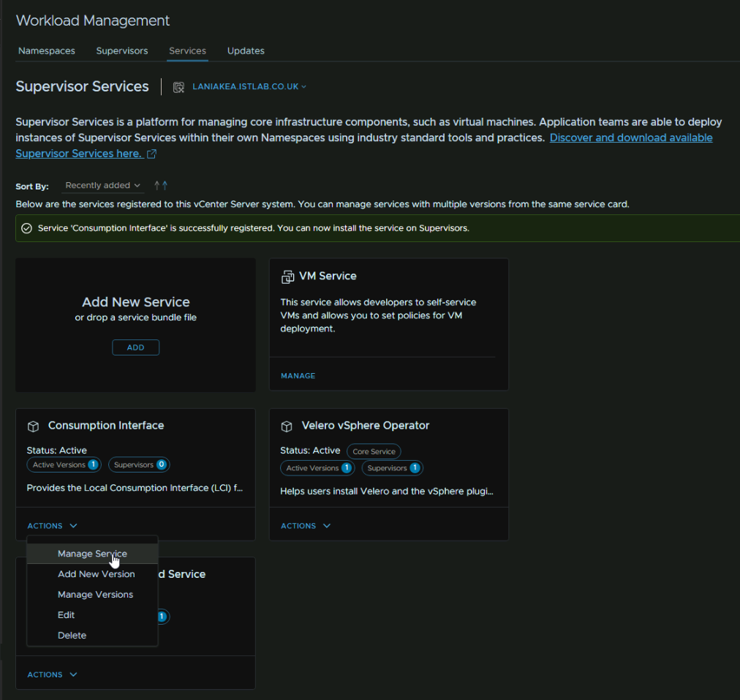
Task: Click the vCenter server icon beside LANIAKEA.ISTLAB.CO.UK
Action: click(x=178, y=87)
